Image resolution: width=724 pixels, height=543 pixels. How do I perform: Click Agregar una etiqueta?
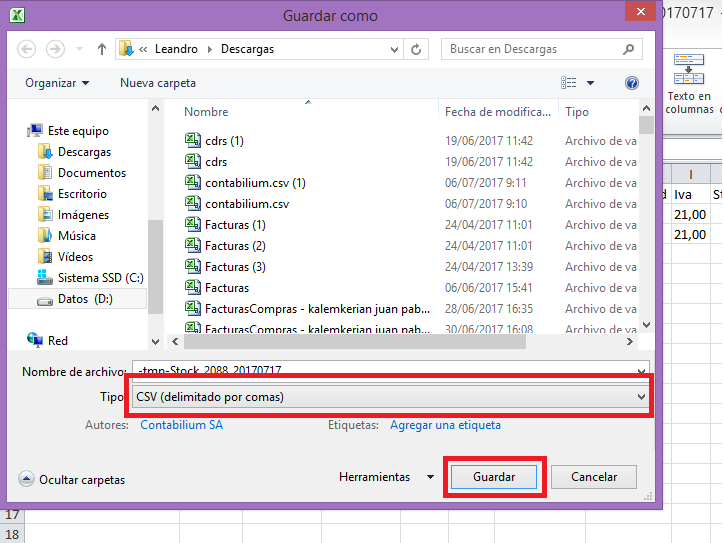click(x=445, y=425)
